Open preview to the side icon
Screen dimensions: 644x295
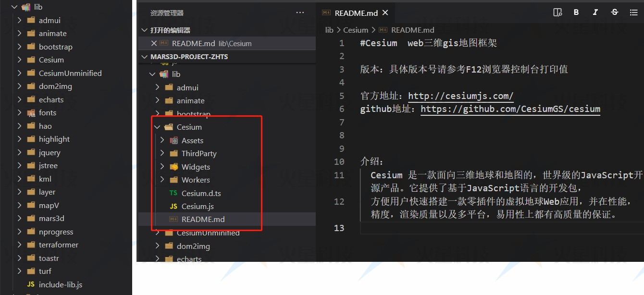click(x=557, y=12)
